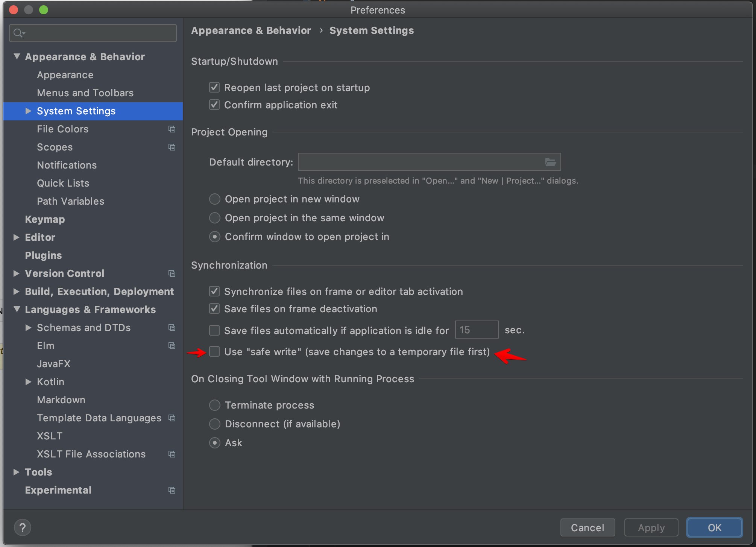This screenshot has width=756, height=547.
Task: Enable the Use "safe write" checkbox
Action: (214, 352)
